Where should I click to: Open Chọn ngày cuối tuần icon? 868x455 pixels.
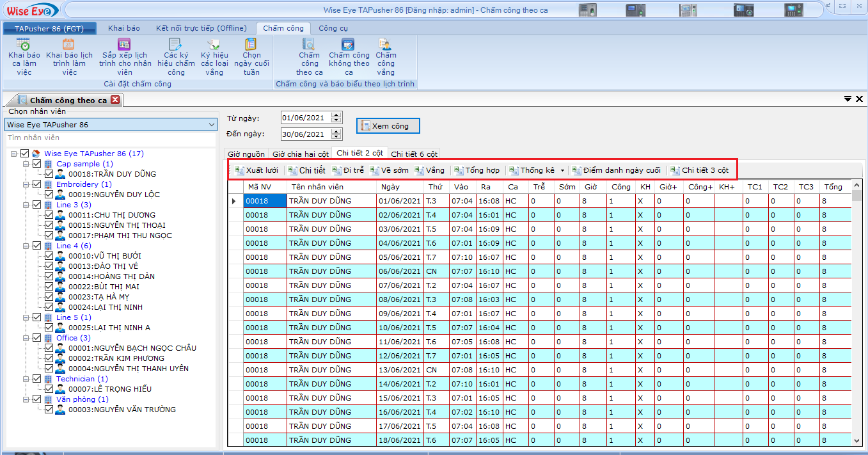pos(251,45)
